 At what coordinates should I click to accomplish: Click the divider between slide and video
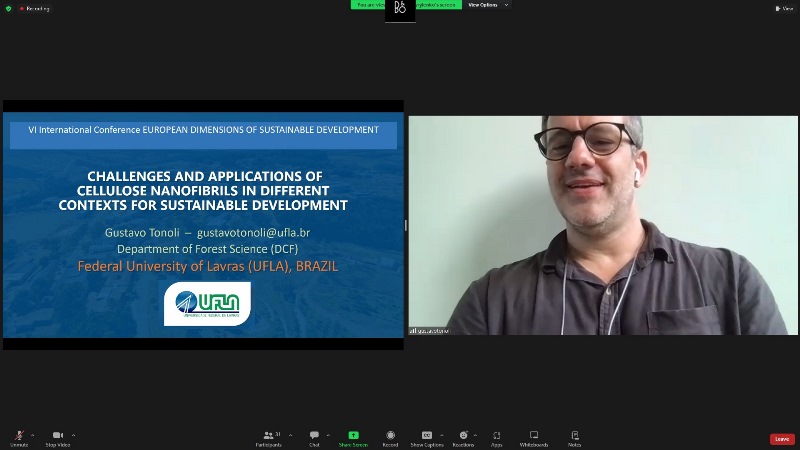[x=406, y=225]
